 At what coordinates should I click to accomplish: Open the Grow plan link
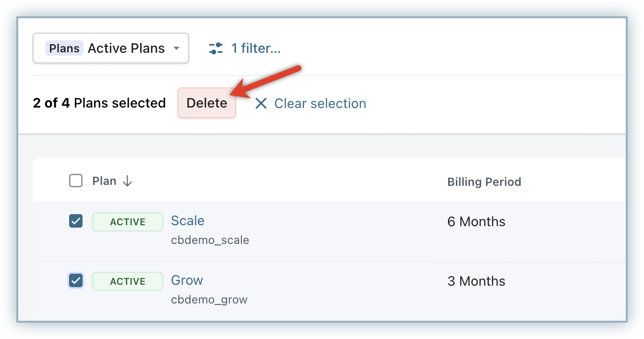pyautogui.click(x=187, y=280)
